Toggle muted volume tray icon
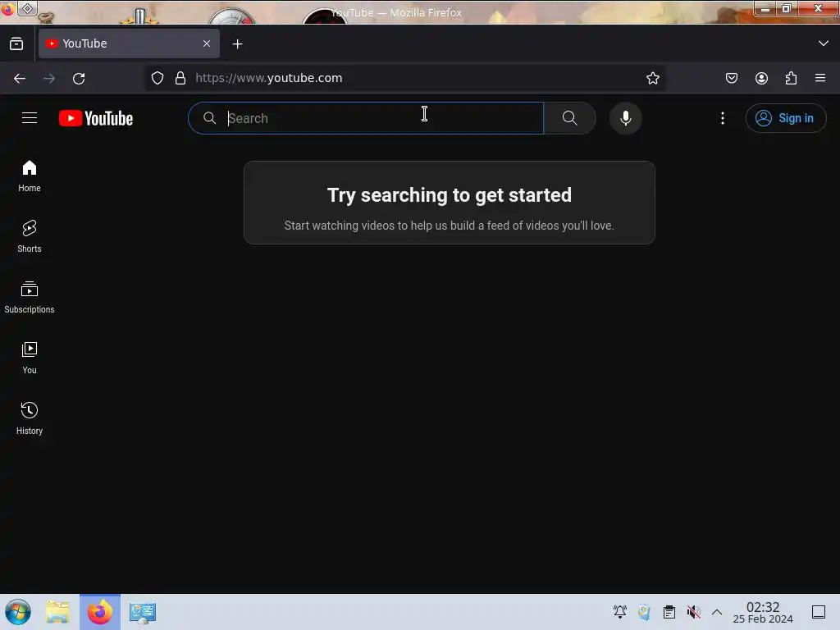 [x=694, y=612]
